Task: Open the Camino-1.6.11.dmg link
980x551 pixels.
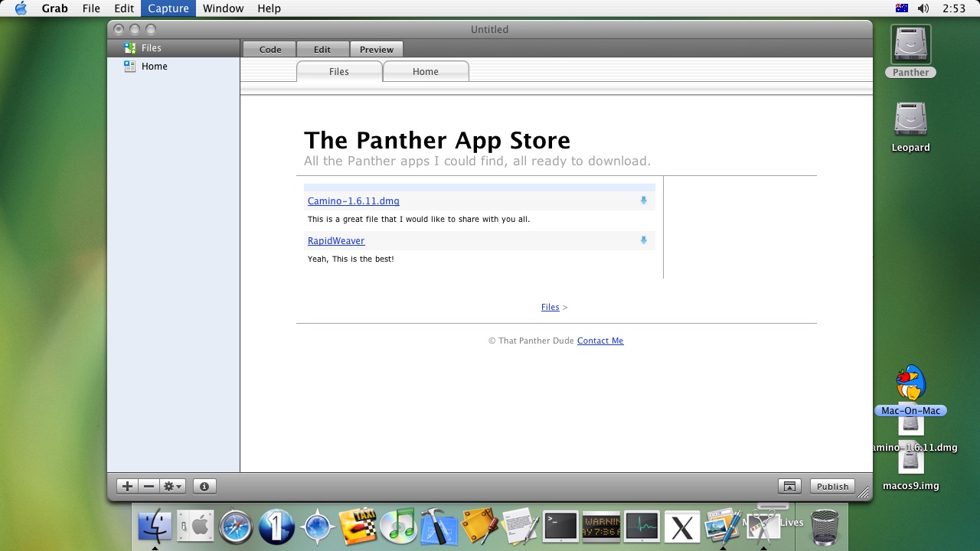Action: (x=354, y=201)
